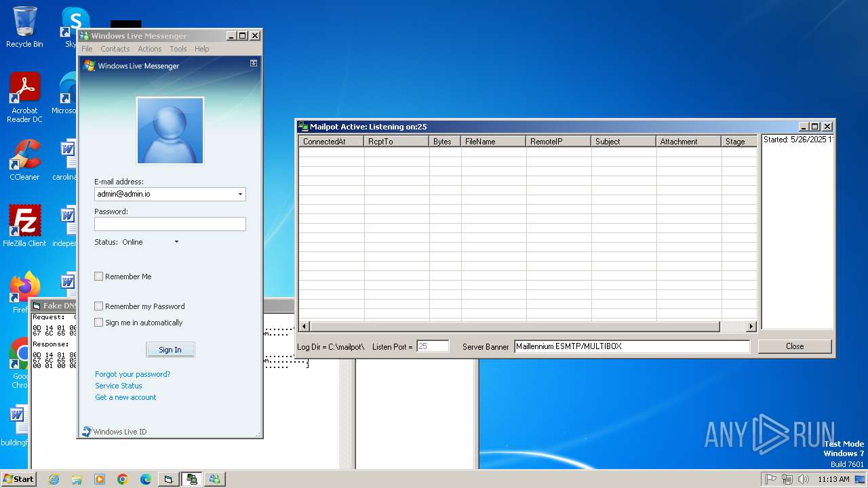Image resolution: width=868 pixels, height=488 pixels.
Task: Sort by ConnectedAt column header
Action: (332, 142)
